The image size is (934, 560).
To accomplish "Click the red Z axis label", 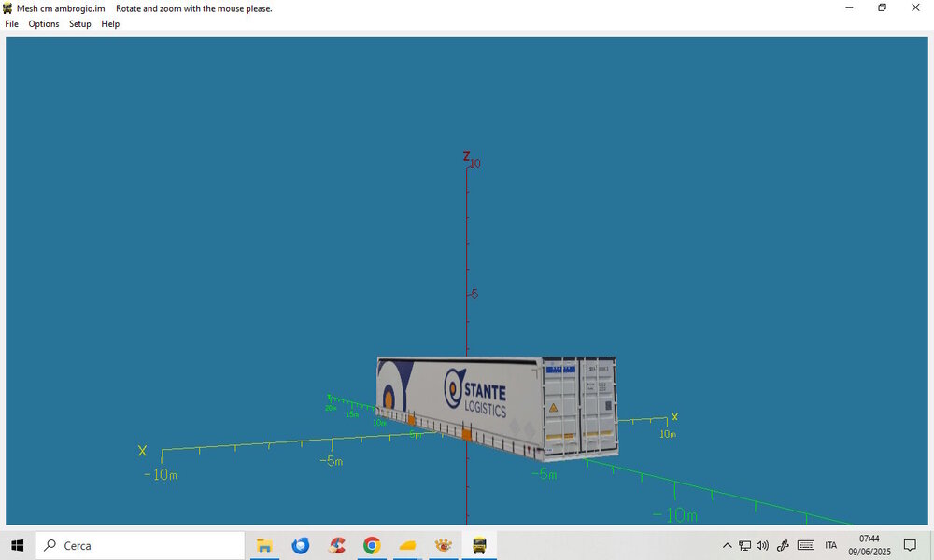I will (x=466, y=156).
